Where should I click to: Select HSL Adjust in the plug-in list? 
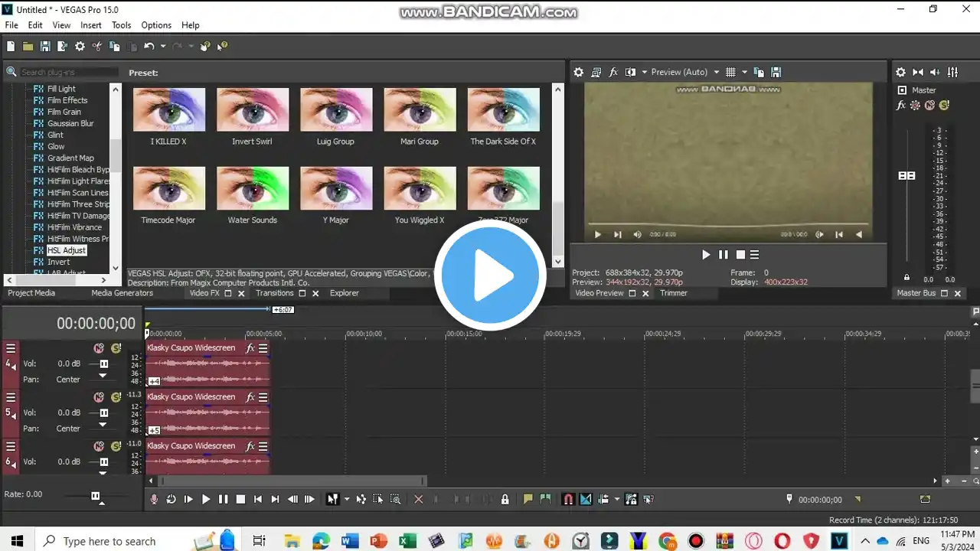pyautogui.click(x=67, y=250)
